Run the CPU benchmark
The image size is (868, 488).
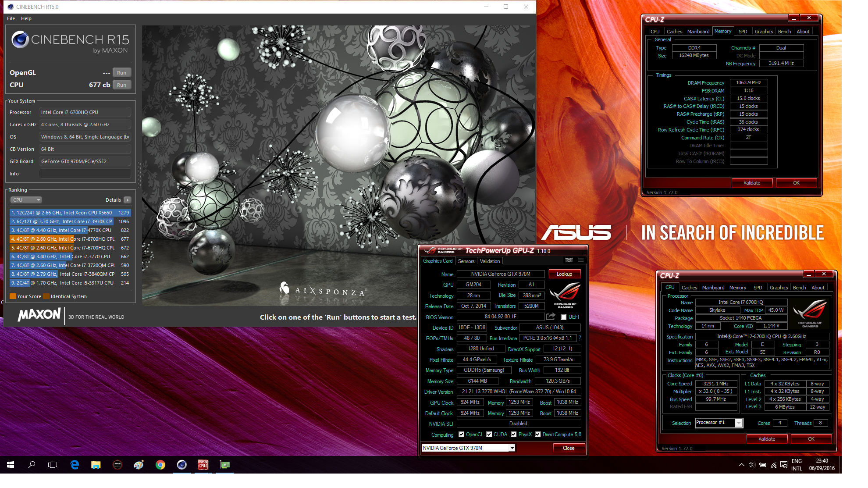[122, 85]
